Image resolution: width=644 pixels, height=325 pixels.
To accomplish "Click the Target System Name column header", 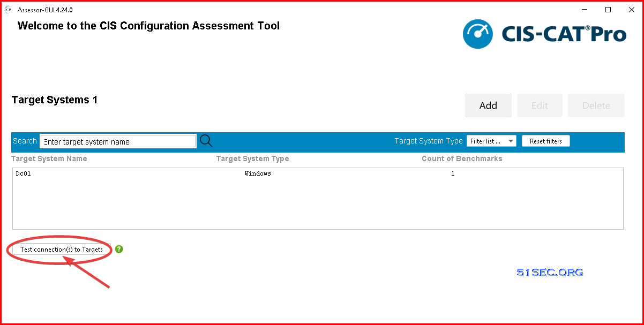I will coord(49,158).
